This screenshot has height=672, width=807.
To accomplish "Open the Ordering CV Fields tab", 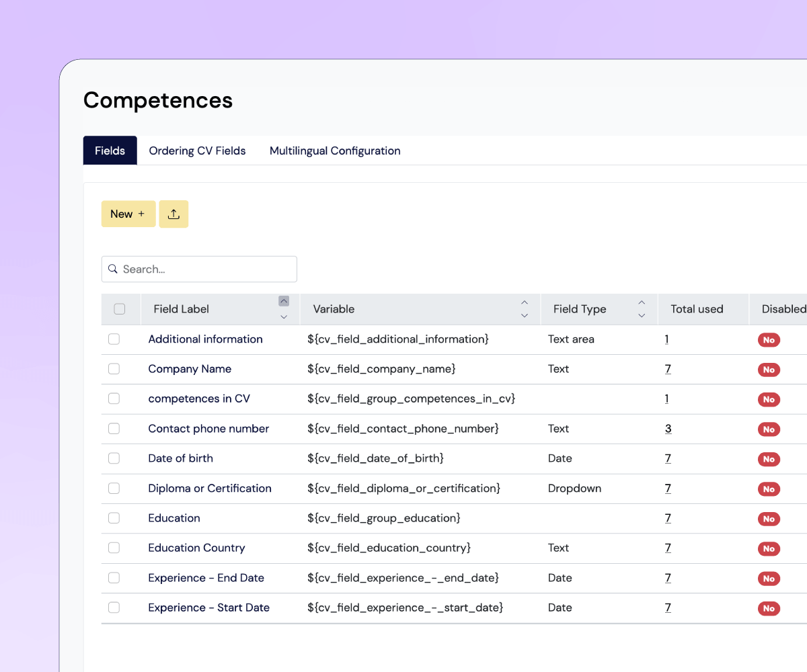I will point(197,151).
